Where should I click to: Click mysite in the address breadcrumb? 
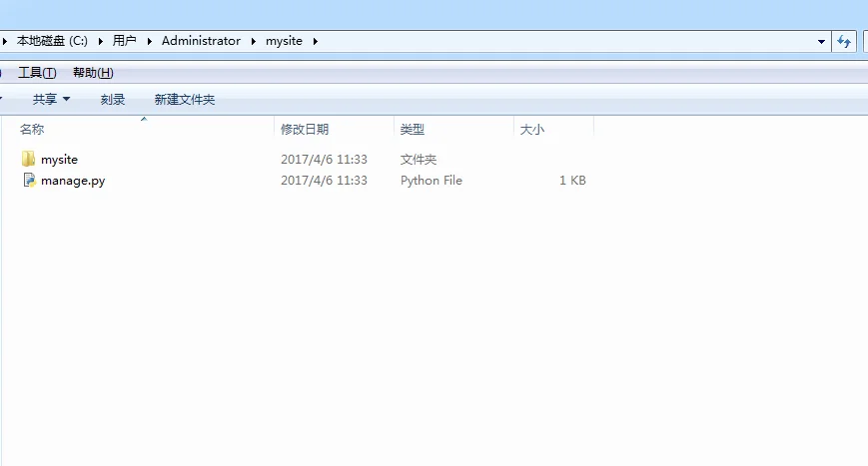pos(284,41)
